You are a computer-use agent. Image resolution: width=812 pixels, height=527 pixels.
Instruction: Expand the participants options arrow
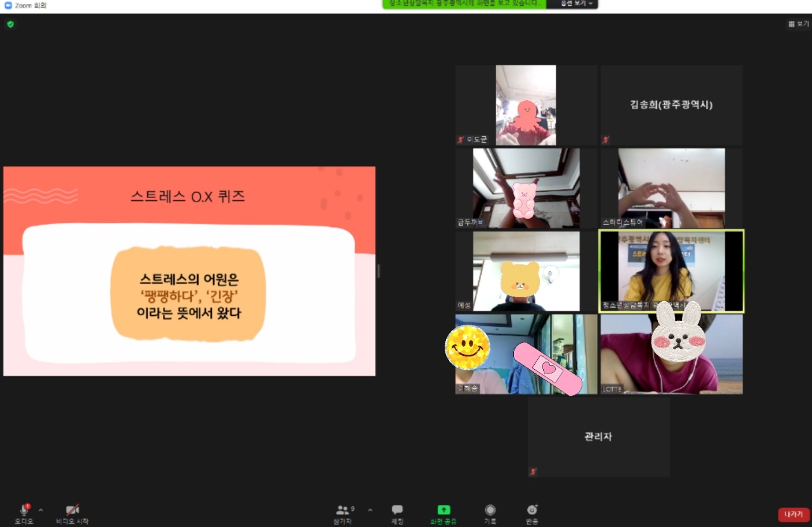click(x=370, y=510)
